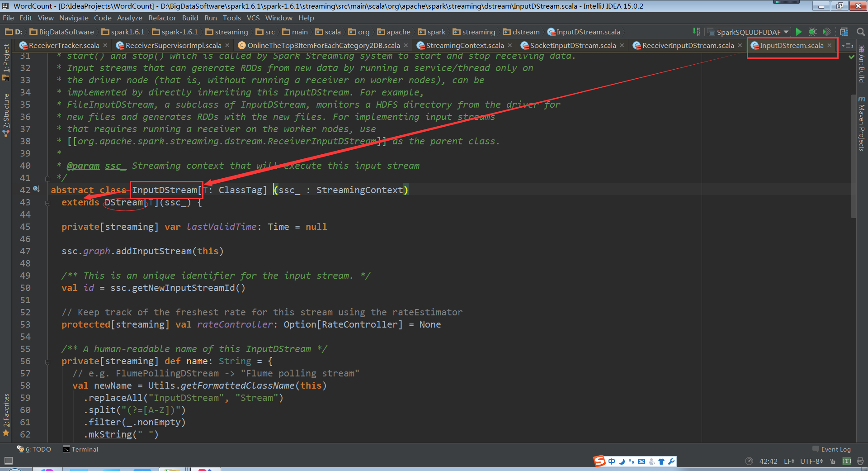868x471 pixels.
Task: Open the Build menu
Action: pyautogui.click(x=190, y=18)
